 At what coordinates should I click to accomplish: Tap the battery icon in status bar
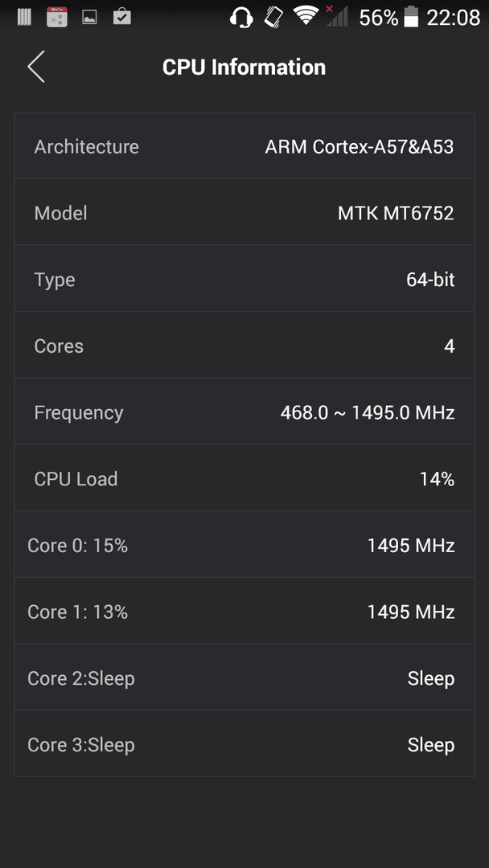[x=411, y=17]
